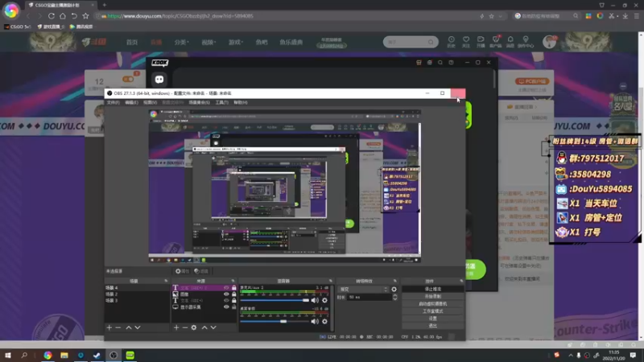Open Windows Start menu
The image size is (644, 362).
(8, 356)
